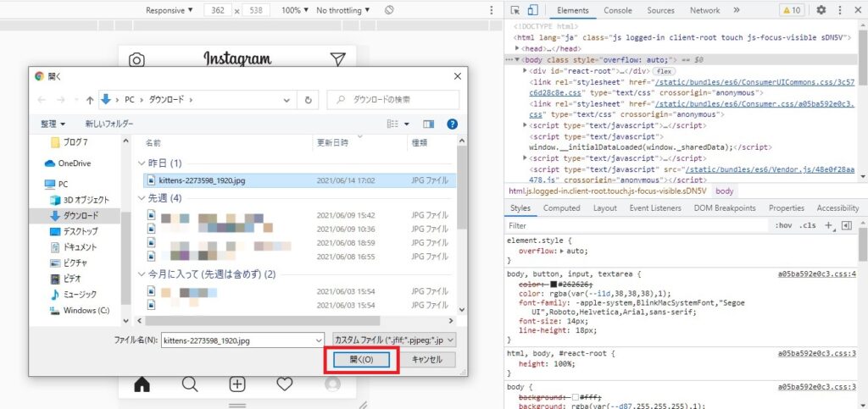
Task: Click the forward arrow in file dialog
Action: (61, 100)
